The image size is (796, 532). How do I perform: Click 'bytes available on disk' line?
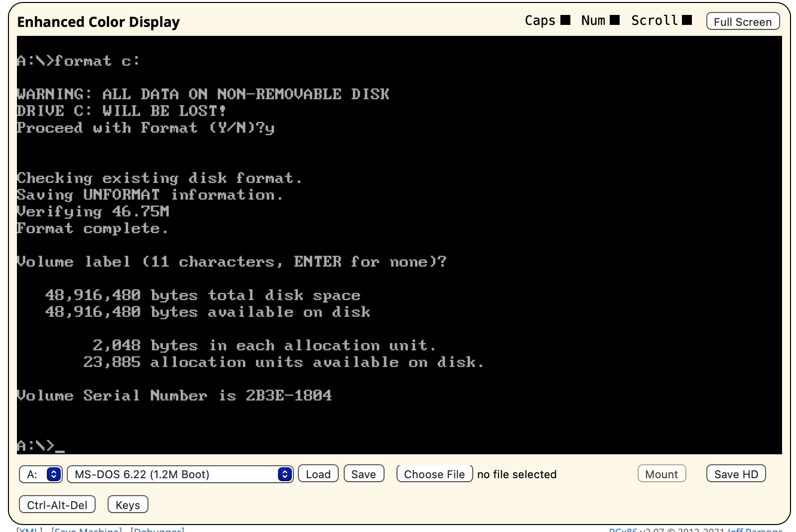[208, 312]
